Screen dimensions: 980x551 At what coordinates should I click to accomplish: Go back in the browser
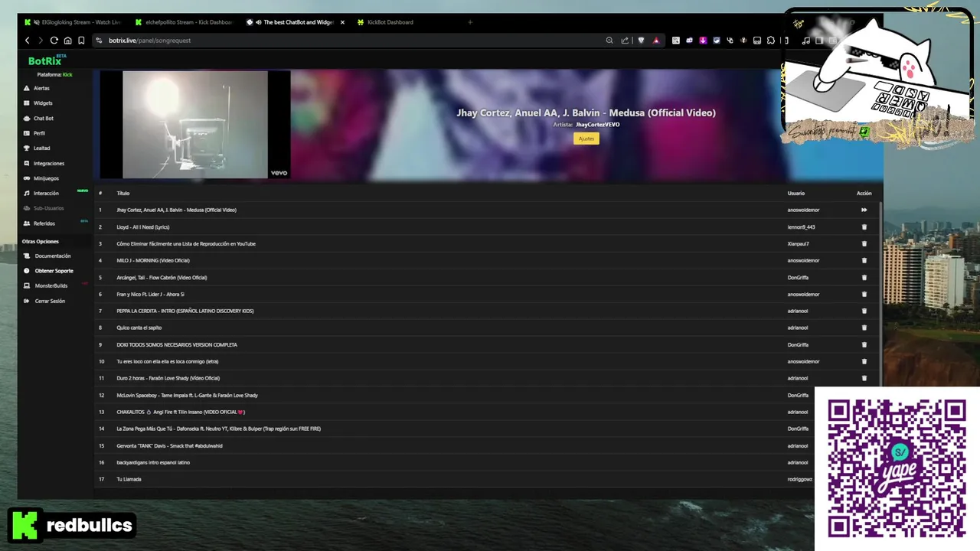(28, 40)
